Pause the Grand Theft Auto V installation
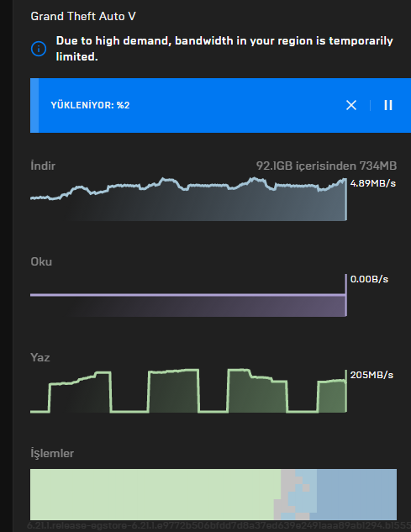411x532 pixels. point(388,105)
